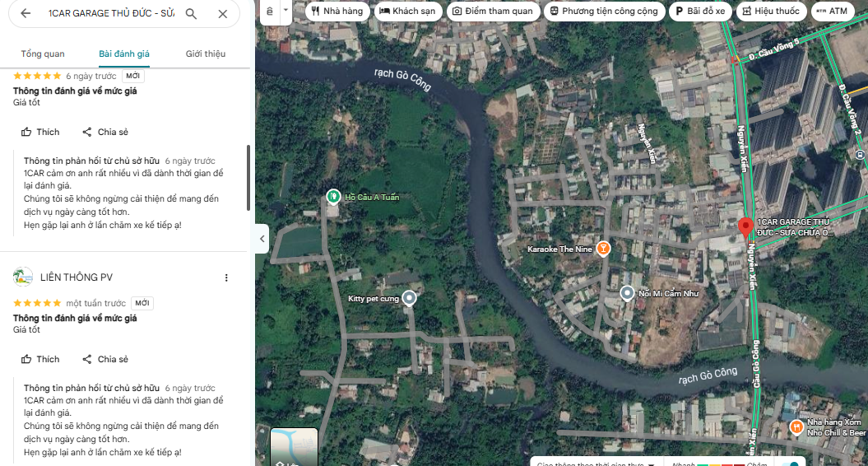Open more options for LIÊN THÔNG PV review
This screenshot has width=868, height=466.
tap(226, 277)
